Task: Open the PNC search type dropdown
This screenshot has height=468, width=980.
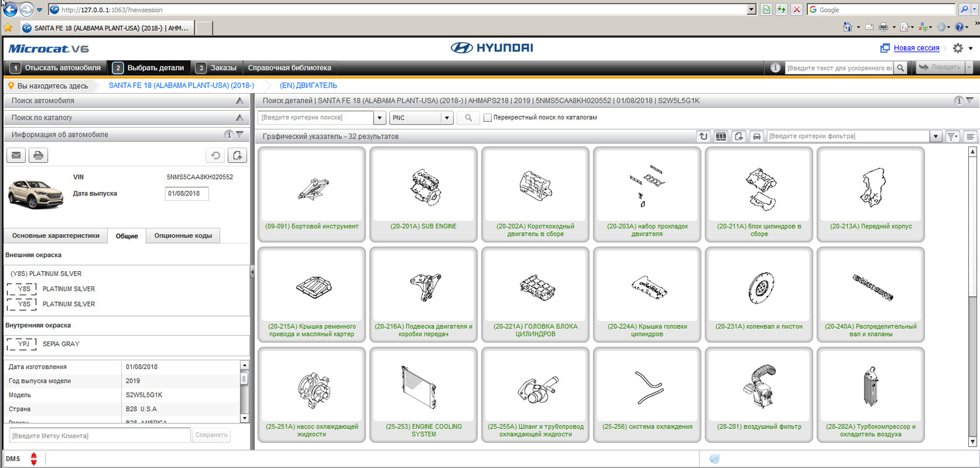Action: coord(446,118)
